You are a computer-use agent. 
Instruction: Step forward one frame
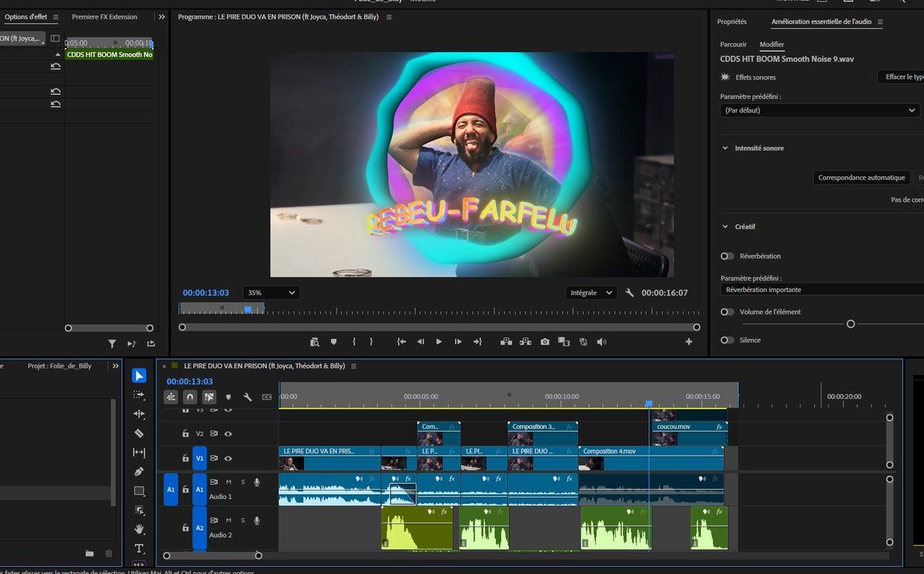[x=458, y=341]
